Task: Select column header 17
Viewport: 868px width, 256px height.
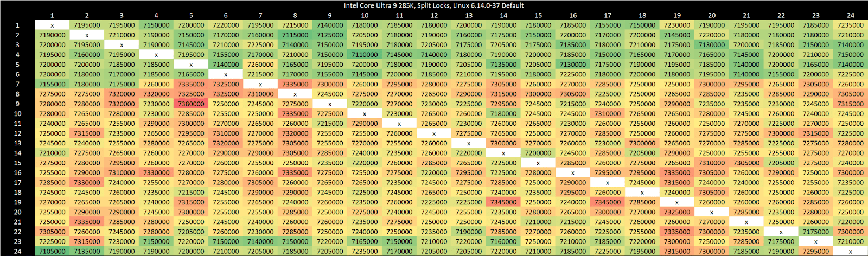Action: tap(608, 15)
